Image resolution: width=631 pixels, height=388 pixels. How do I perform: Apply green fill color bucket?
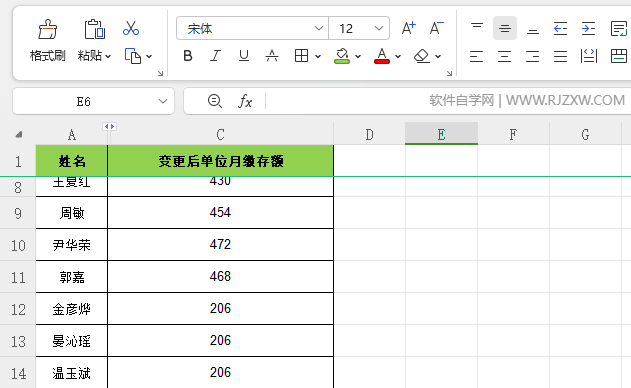click(x=342, y=56)
